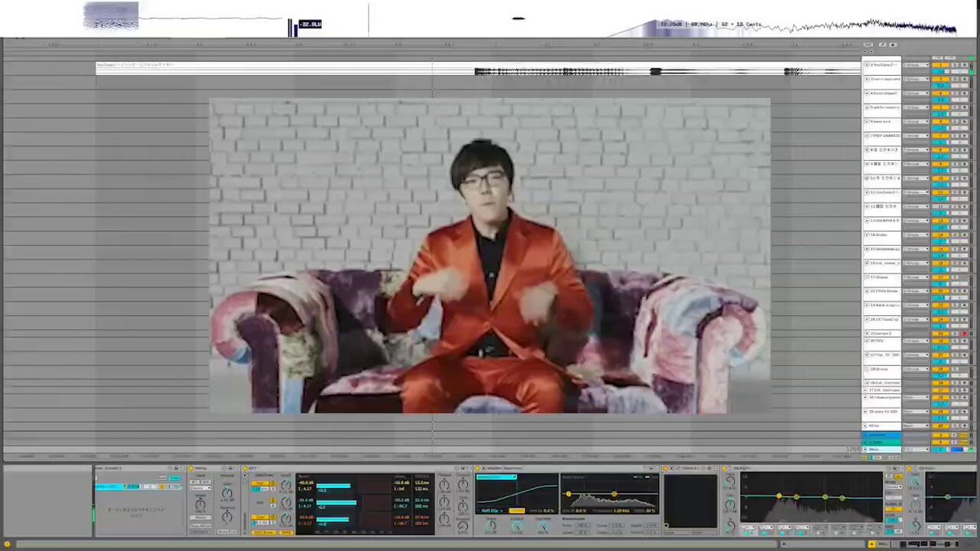980x551 pixels.
Task: Open the output routing dropdown for track 4
Action: click(915, 93)
